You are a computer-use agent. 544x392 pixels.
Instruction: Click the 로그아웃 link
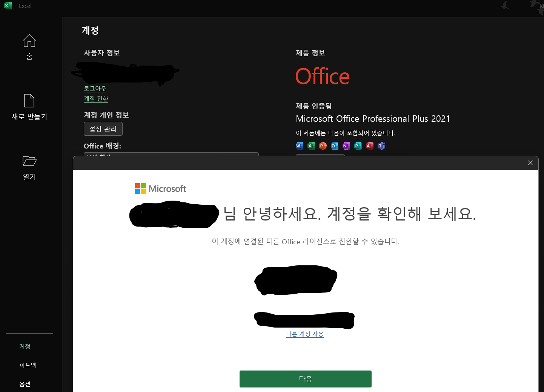[x=95, y=89]
